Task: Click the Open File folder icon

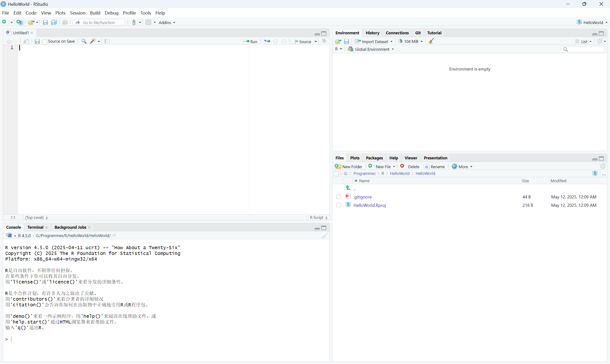Action: [31, 22]
